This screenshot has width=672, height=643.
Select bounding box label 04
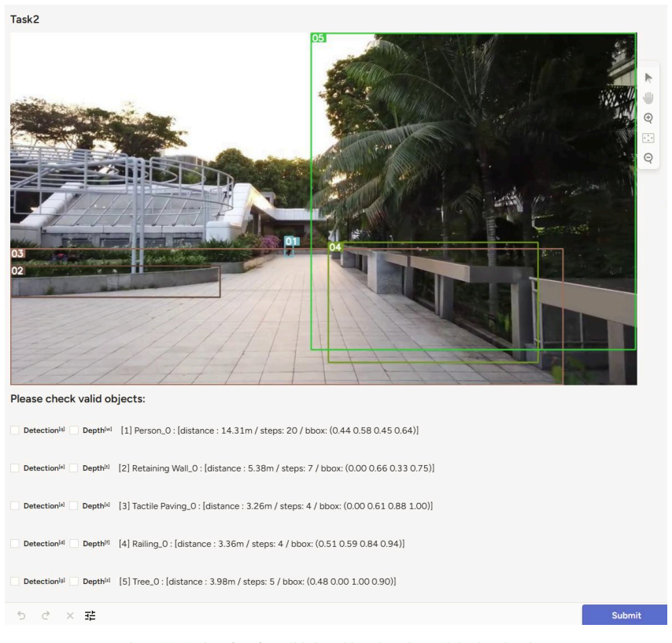point(335,247)
